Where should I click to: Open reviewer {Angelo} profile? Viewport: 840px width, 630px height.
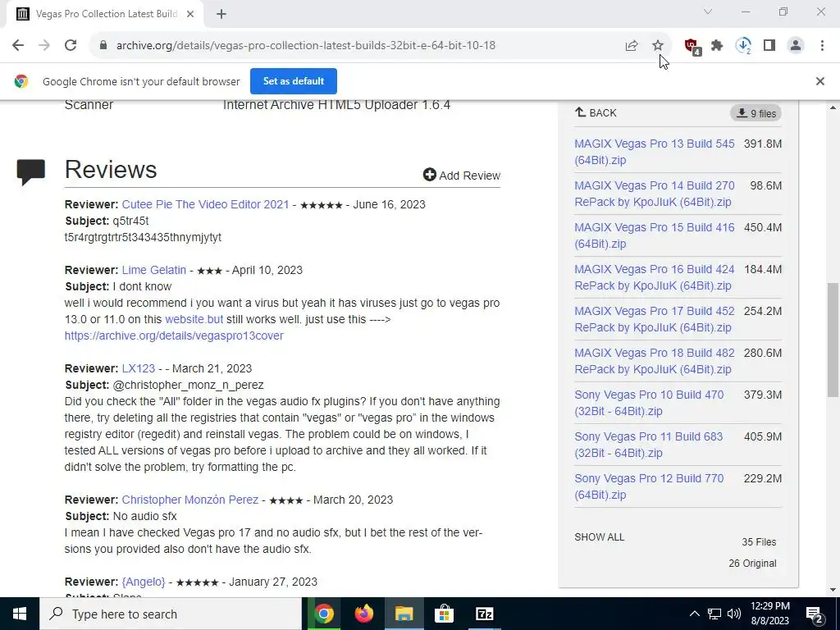point(144,582)
